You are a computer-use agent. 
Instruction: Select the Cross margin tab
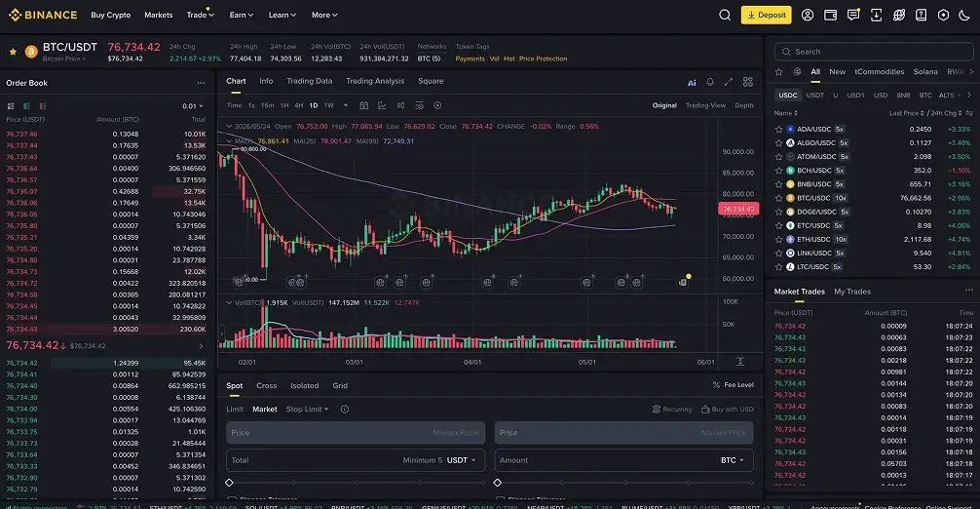point(266,386)
